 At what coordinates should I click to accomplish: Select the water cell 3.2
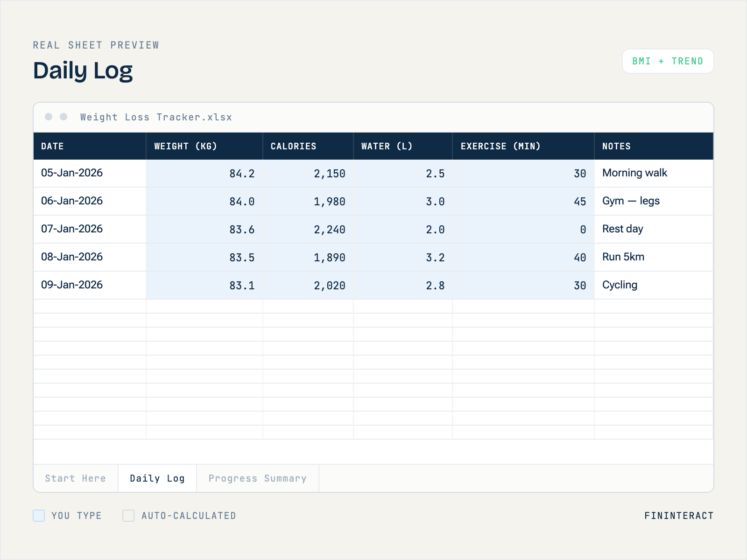click(403, 257)
